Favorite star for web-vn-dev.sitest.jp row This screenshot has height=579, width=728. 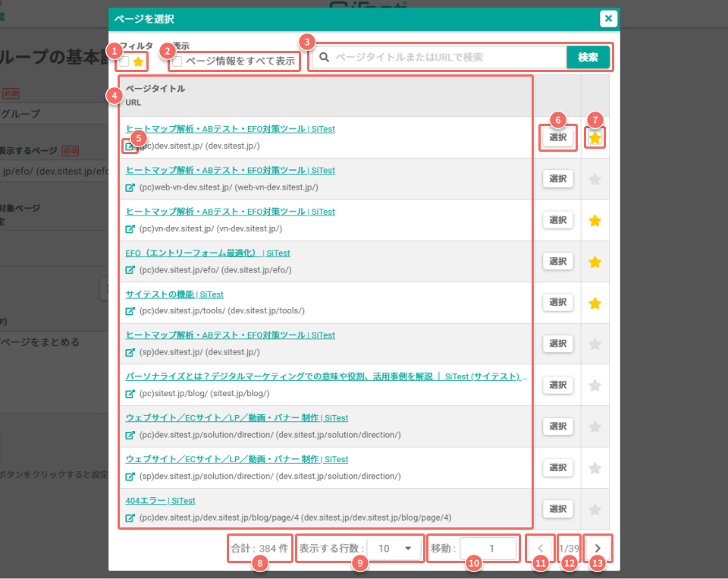pos(595,179)
